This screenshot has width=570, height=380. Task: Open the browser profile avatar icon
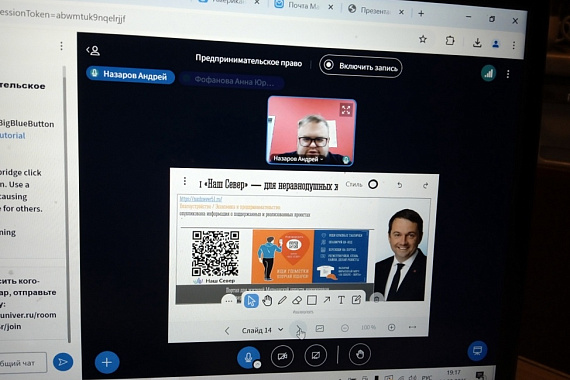495,44
